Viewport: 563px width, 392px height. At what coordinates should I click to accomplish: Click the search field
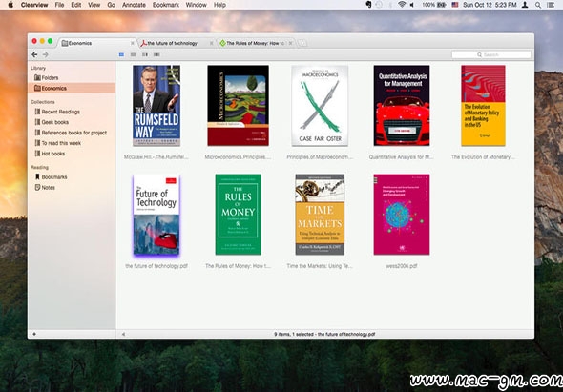(490, 54)
